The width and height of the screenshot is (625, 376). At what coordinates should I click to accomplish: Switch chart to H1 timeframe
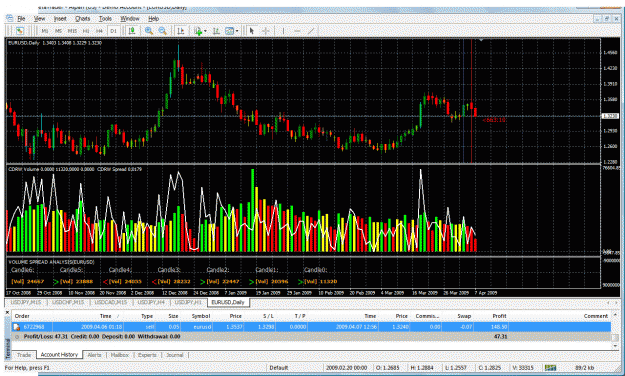(x=86, y=31)
